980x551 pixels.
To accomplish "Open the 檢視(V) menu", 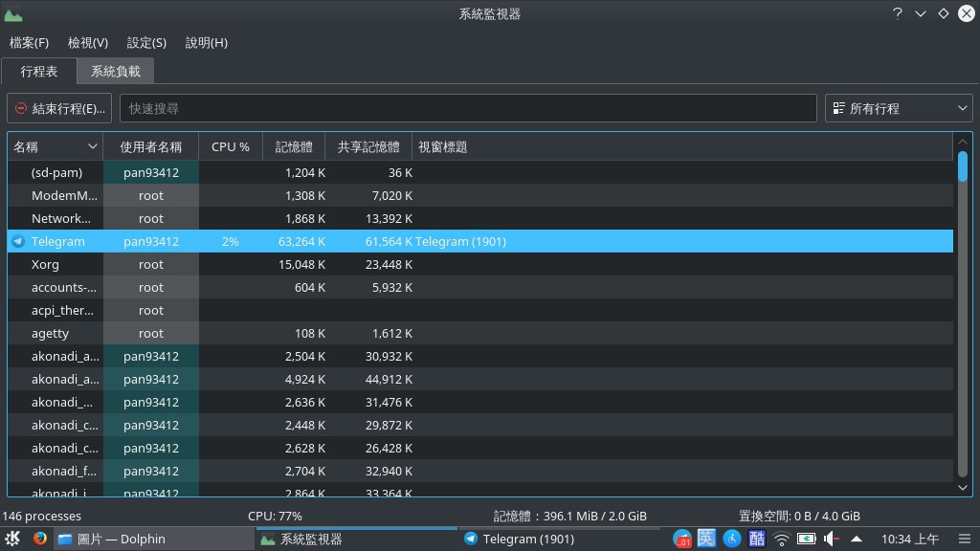I will [87, 42].
